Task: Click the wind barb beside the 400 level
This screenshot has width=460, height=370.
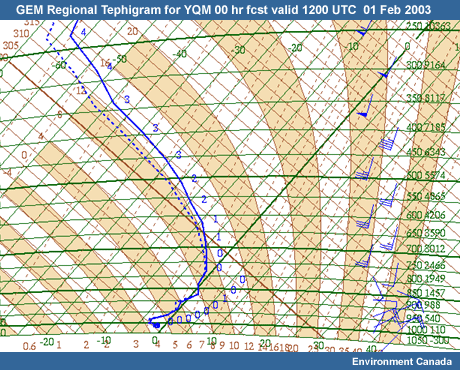Action: [389, 140]
